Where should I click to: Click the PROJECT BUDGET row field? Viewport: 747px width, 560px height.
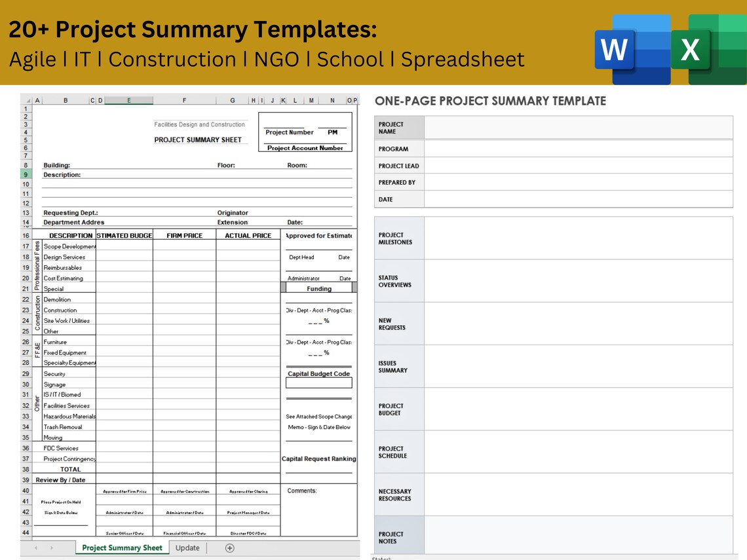(x=580, y=409)
